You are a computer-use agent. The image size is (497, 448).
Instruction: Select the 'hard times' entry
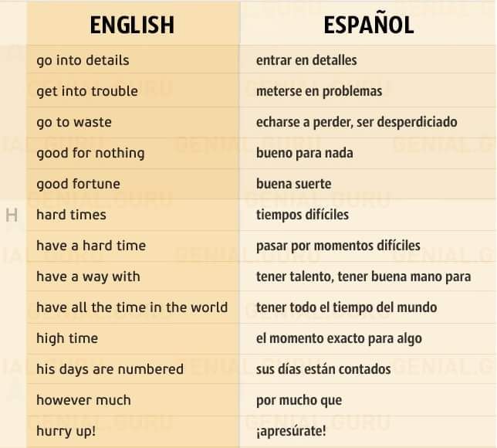pyautogui.click(x=71, y=215)
